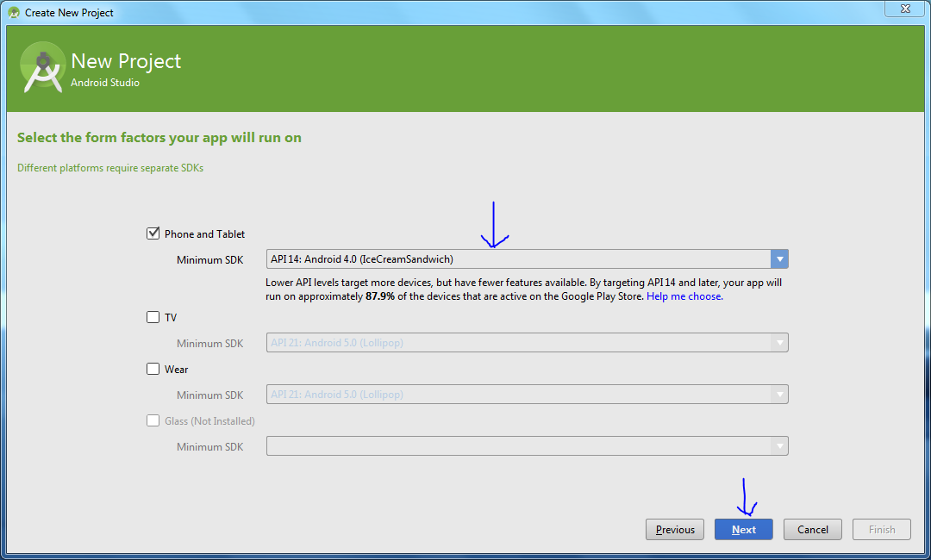The image size is (931, 560).
Task: Click Cancel to dismiss the wizard
Action: pos(812,529)
